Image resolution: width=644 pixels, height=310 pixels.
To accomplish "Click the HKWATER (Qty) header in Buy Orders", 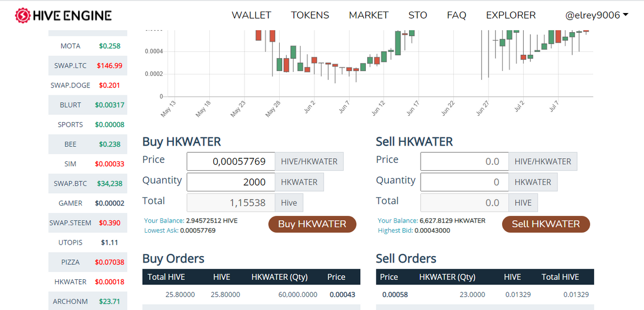I will click(279, 277).
